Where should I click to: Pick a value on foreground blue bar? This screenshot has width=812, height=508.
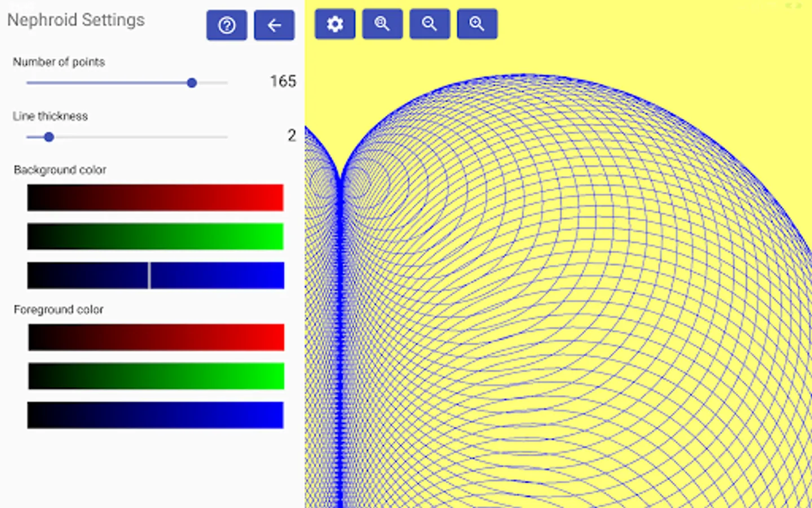tap(155, 415)
